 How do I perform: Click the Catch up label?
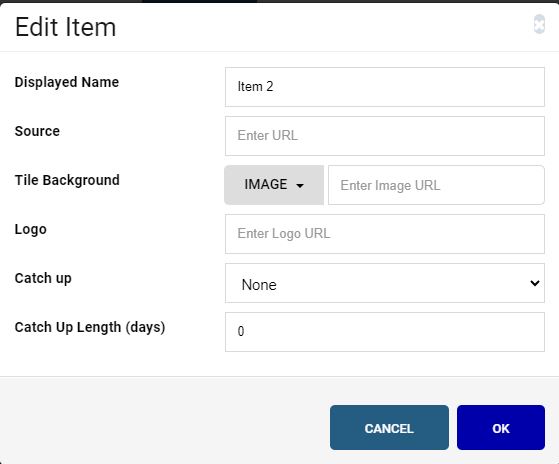(43, 278)
